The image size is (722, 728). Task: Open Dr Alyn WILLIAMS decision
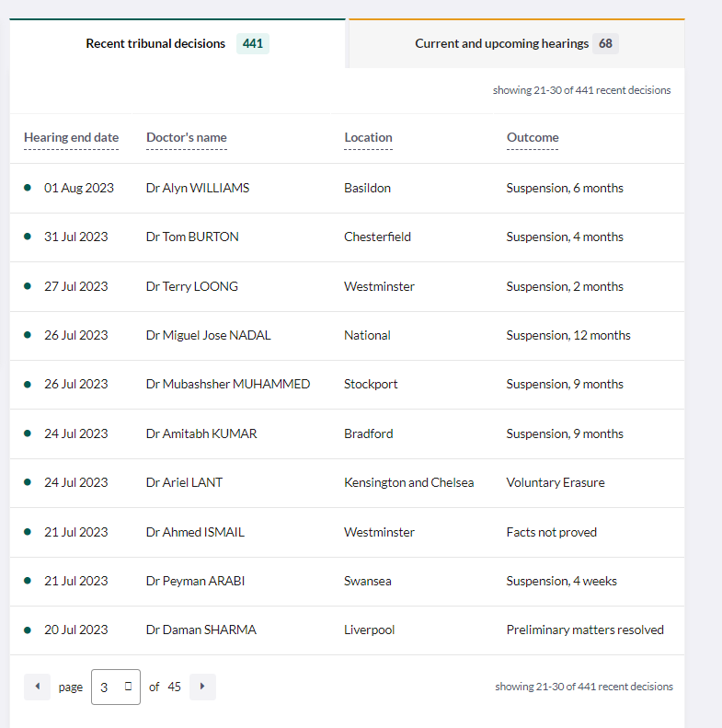pyautogui.click(x=198, y=188)
